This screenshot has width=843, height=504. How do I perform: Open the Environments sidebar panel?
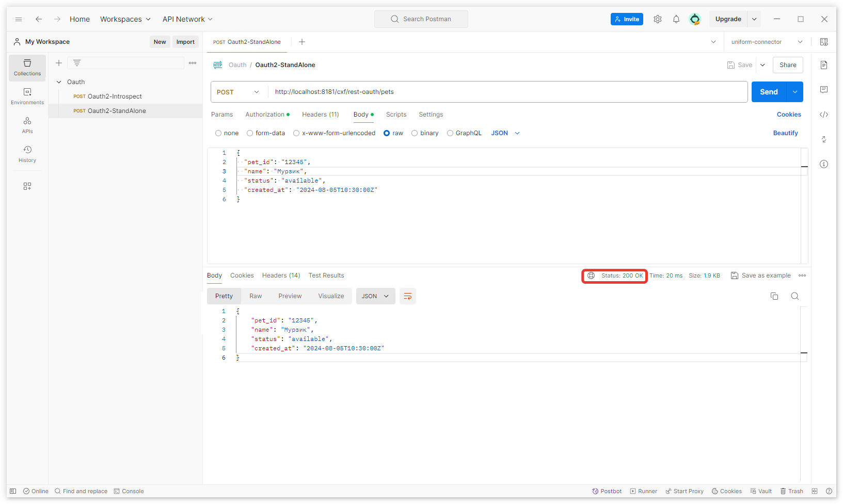(27, 96)
